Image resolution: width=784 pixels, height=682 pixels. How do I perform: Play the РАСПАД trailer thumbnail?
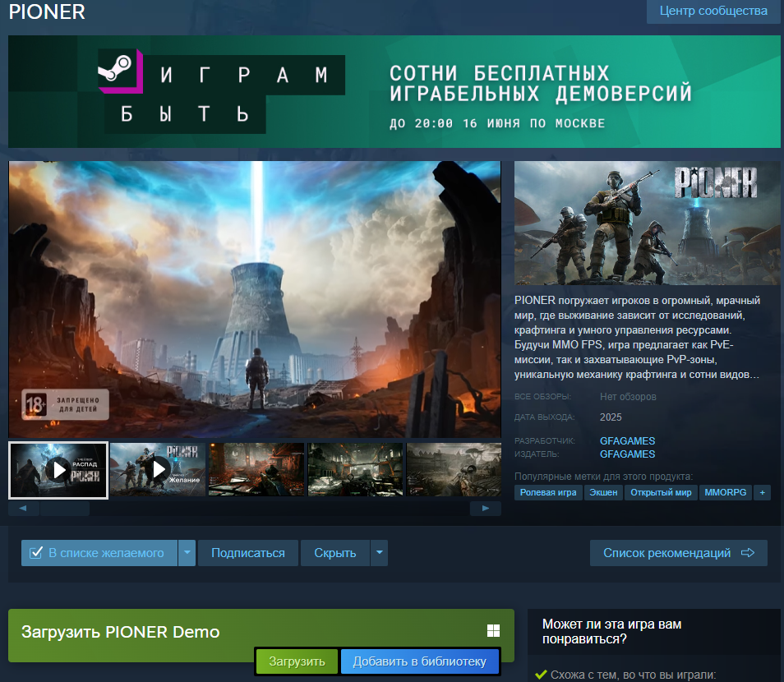click(58, 471)
